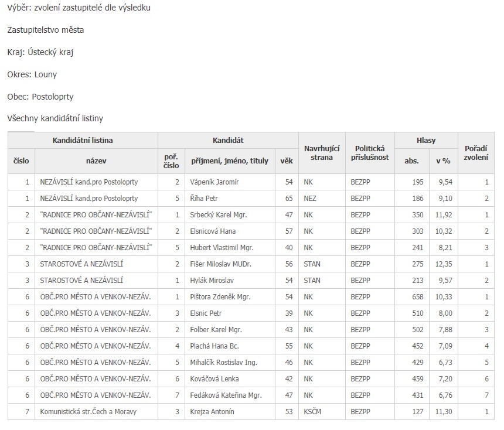Screen dimensions: 504x430
Task: Click the 'Okres: Louny' text line
Action: [32, 74]
